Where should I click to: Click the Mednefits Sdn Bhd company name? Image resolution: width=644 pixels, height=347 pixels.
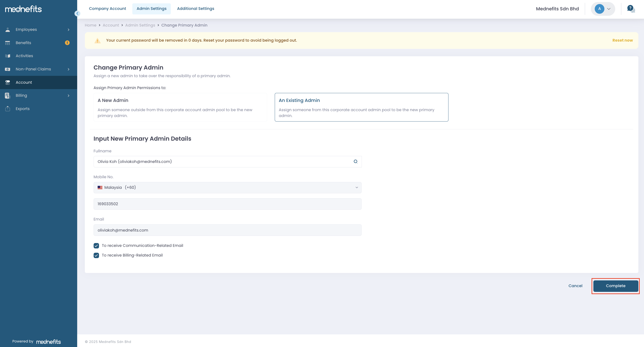pyautogui.click(x=557, y=9)
